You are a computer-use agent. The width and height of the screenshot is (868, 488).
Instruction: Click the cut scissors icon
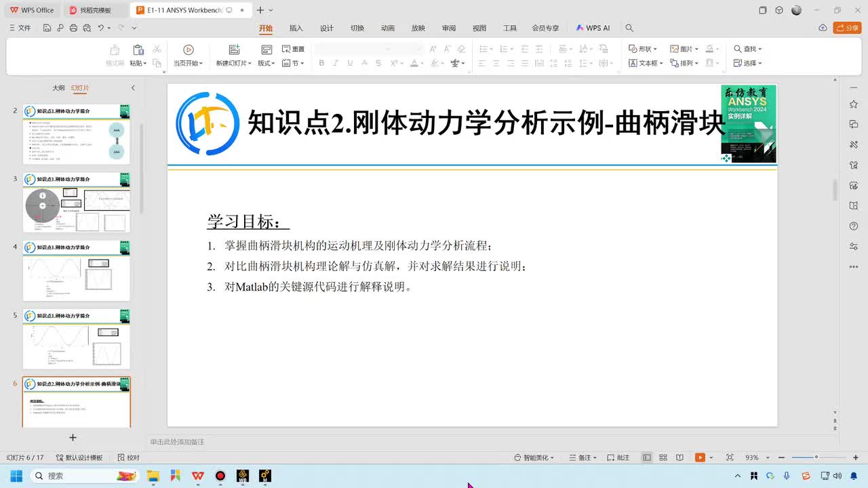coord(157,49)
